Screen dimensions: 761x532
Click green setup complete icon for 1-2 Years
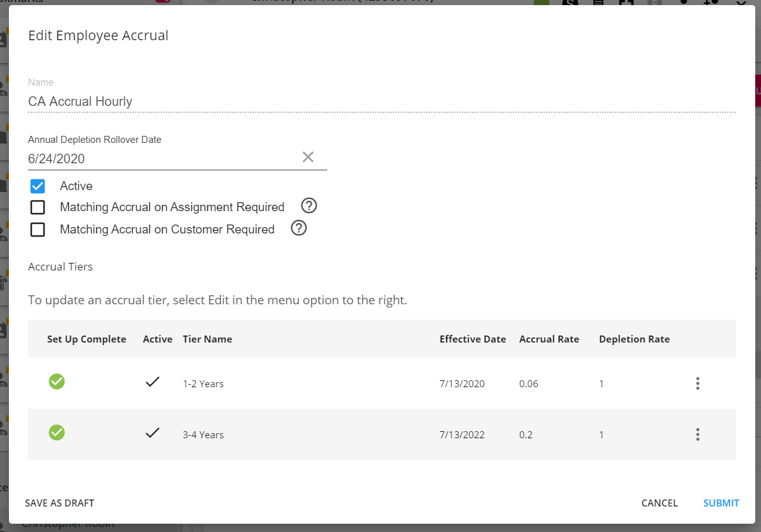(57, 381)
